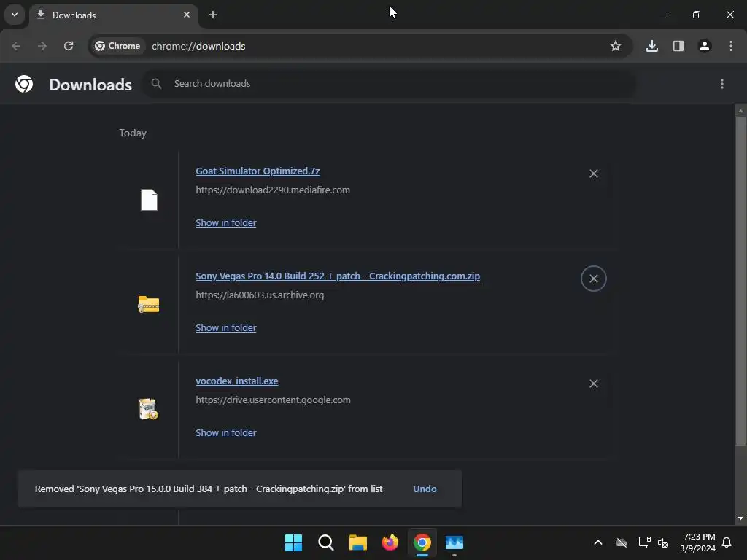
Task: Open the Windows Start menu
Action: click(293, 542)
